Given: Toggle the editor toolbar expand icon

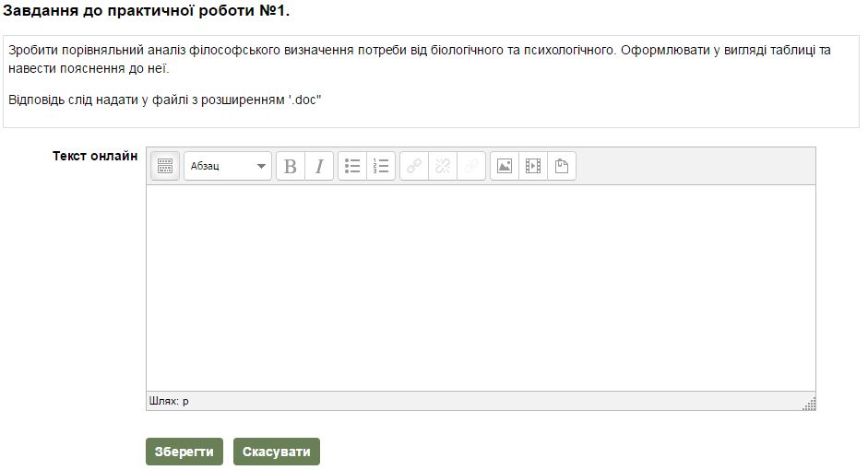Looking at the screenshot, I should [x=165, y=166].
